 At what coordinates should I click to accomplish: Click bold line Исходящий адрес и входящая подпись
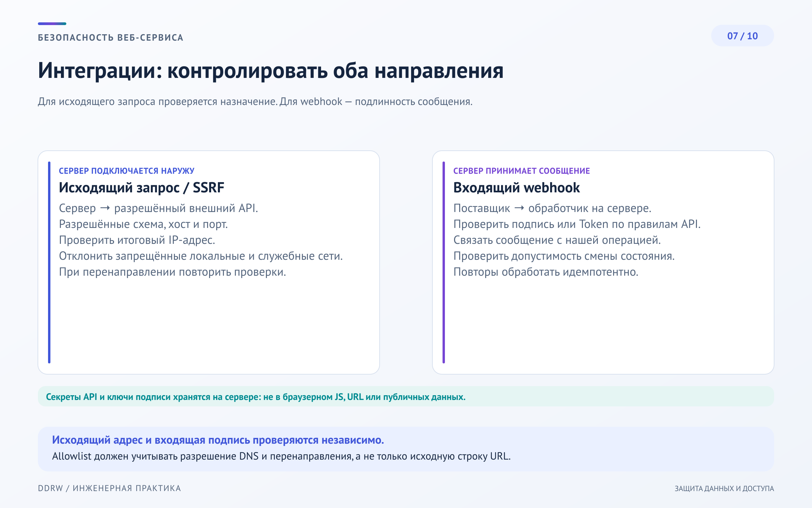tap(218, 440)
